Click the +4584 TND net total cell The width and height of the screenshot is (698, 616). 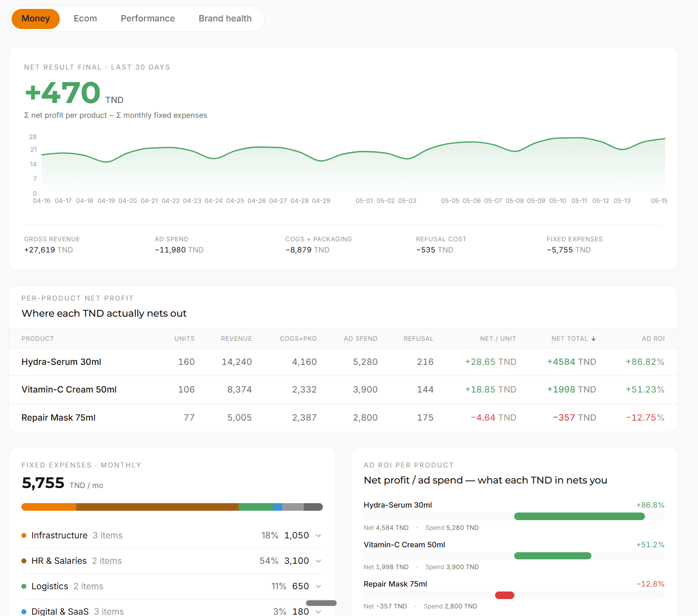tap(571, 362)
